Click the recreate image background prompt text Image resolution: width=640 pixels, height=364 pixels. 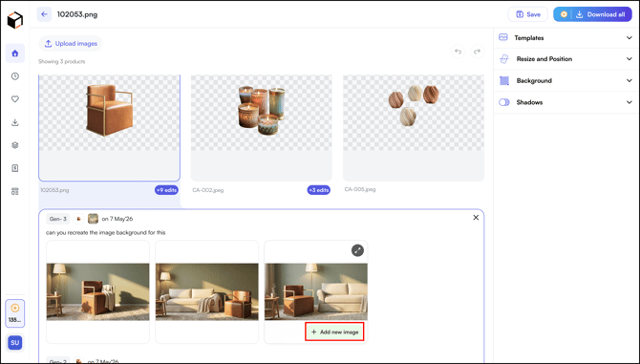point(106,232)
